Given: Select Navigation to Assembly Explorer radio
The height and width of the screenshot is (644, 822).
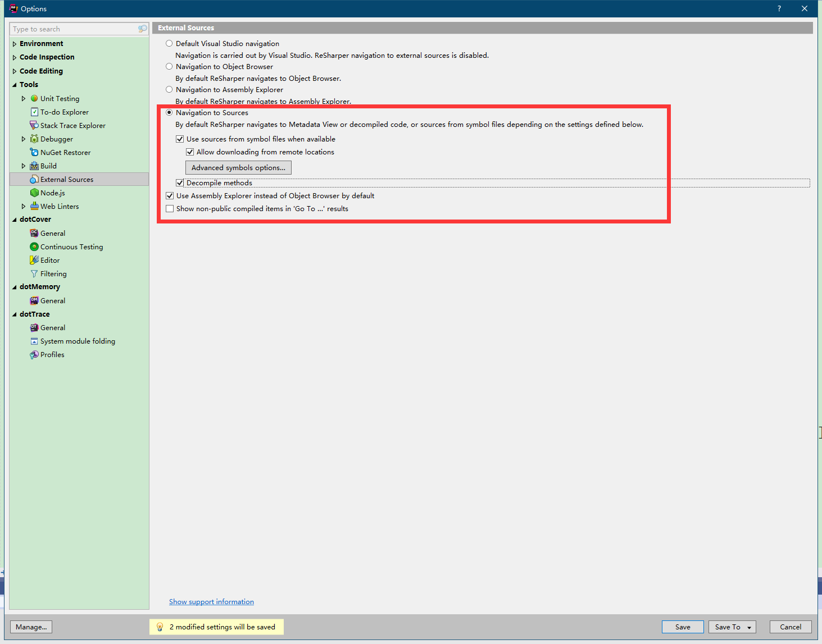Looking at the screenshot, I should (x=169, y=89).
